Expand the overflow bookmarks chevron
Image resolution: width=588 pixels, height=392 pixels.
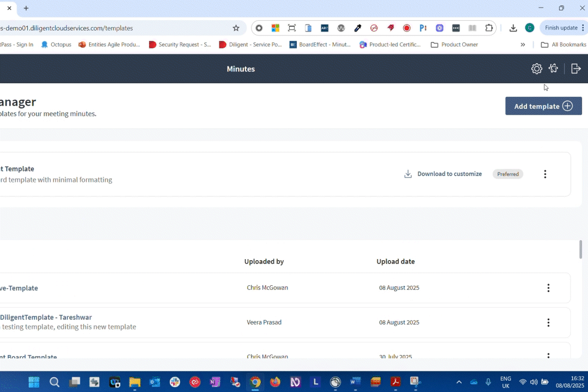tap(522, 44)
